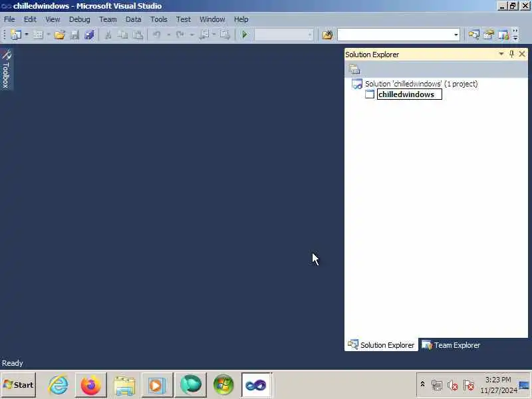Click the New Project toolbar icon
Viewport: 532px width, 399px height.
[15, 35]
